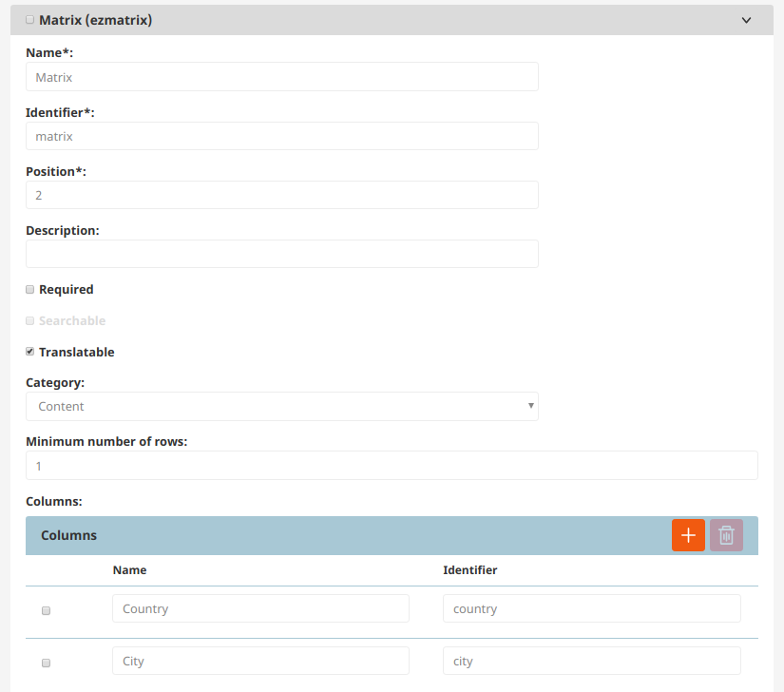Click the Minimum number of rows field

coord(392,465)
